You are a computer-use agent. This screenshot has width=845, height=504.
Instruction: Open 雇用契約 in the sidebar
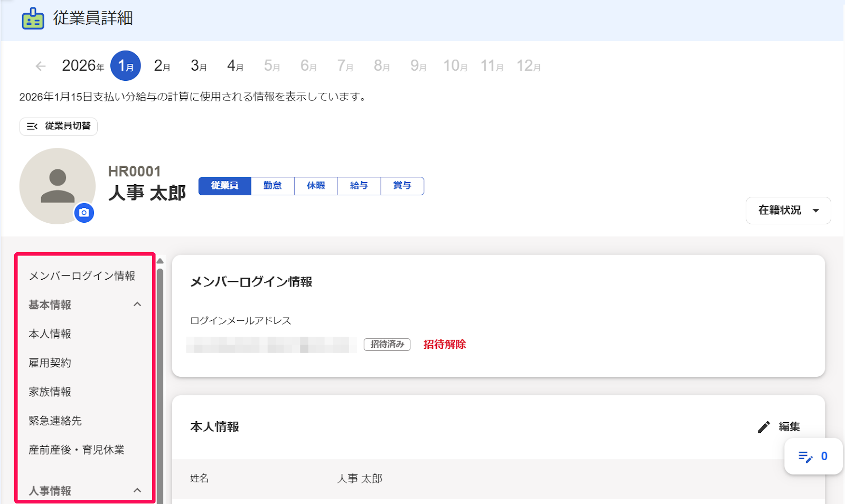click(50, 363)
